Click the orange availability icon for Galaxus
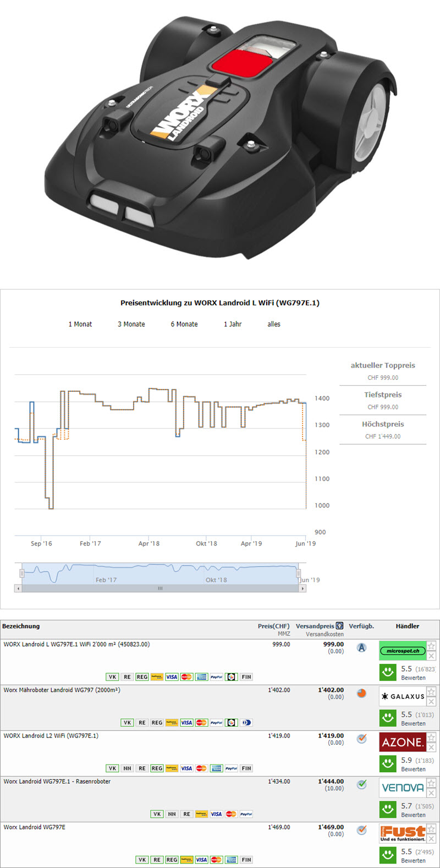Viewport: 440px width, 868px height. 361,693
